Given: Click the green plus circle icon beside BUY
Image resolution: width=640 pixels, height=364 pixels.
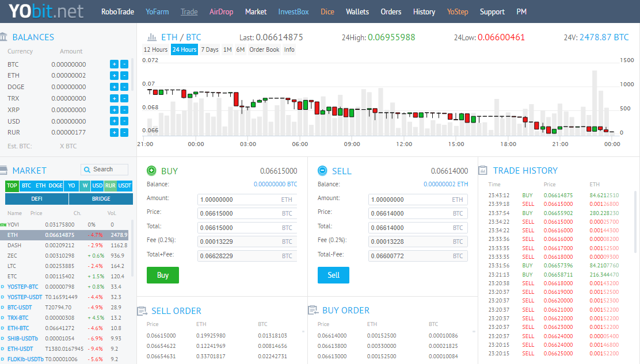Looking at the screenshot, I should (151, 170).
